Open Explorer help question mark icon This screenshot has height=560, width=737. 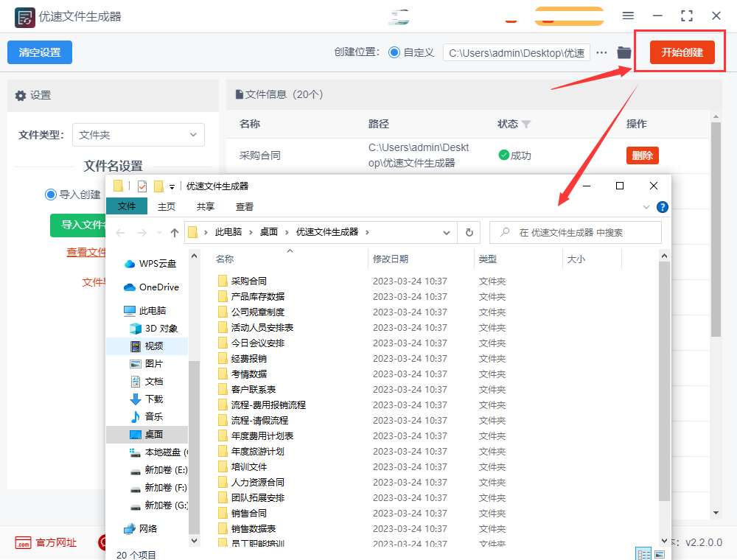click(663, 207)
